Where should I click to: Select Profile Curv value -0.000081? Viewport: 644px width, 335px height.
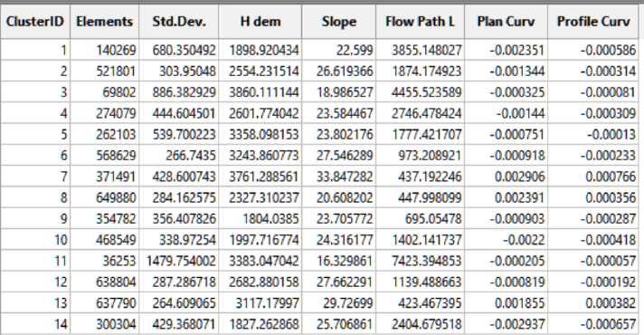[593, 92]
